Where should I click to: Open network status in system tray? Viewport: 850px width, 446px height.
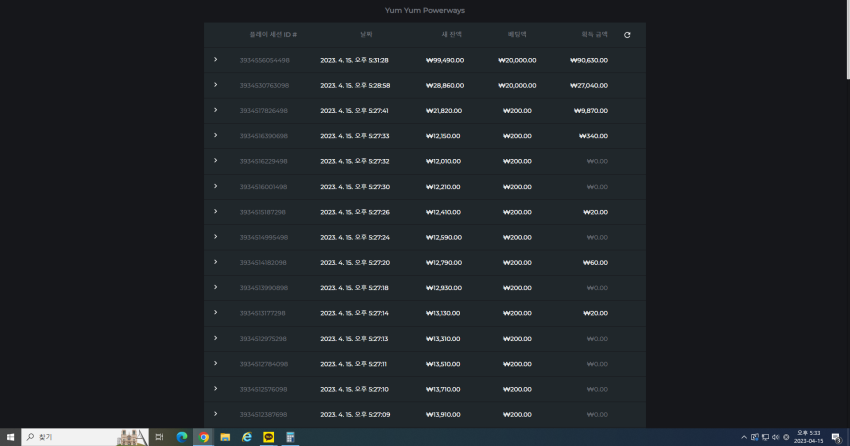[765, 437]
